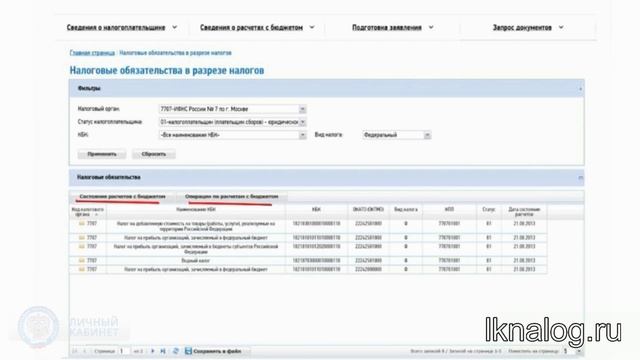Open the Налоговый орган dropdown
This screenshot has width=640, height=360.
(x=302, y=109)
